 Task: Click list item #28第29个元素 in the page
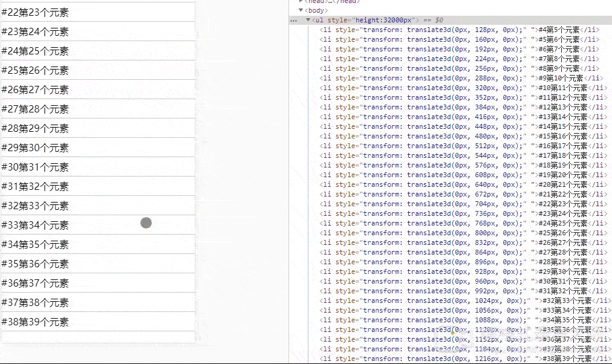(x=97, y=128)
